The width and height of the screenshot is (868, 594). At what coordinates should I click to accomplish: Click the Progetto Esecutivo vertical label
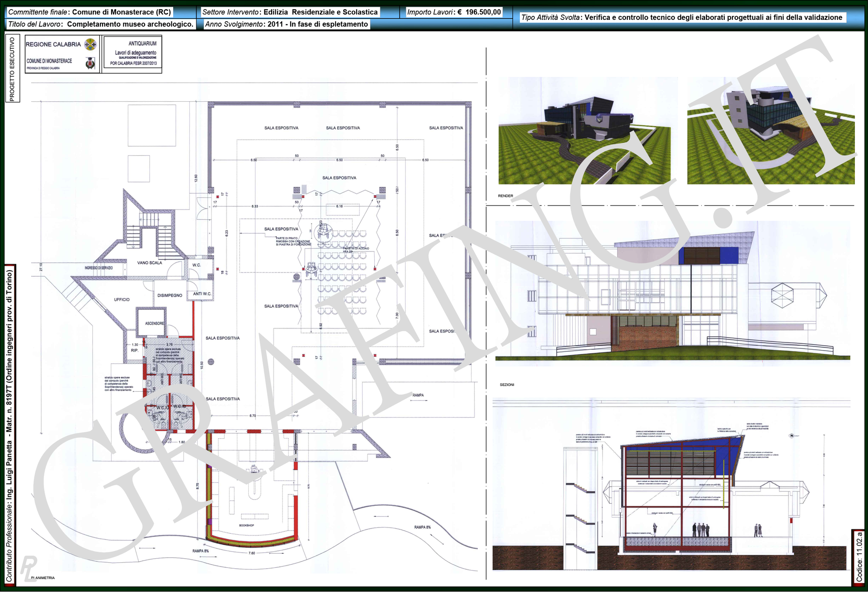(x=12, y=69)
